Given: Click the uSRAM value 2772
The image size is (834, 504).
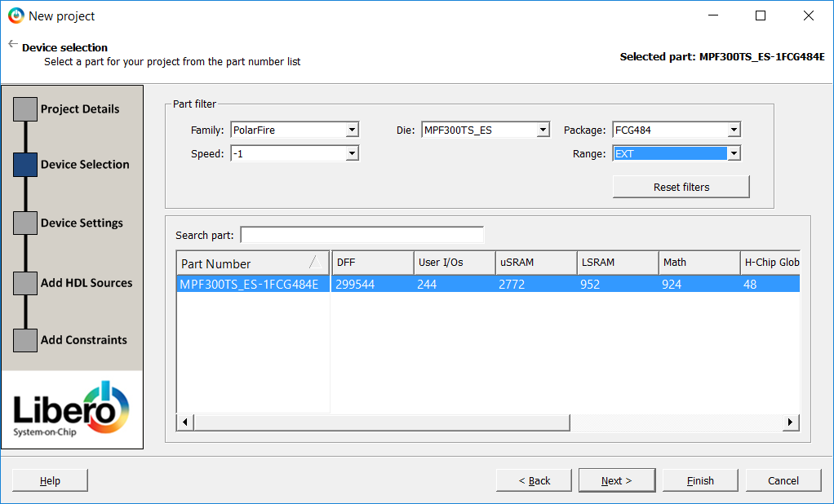Looking at the screenshot, I should [511, 285].
